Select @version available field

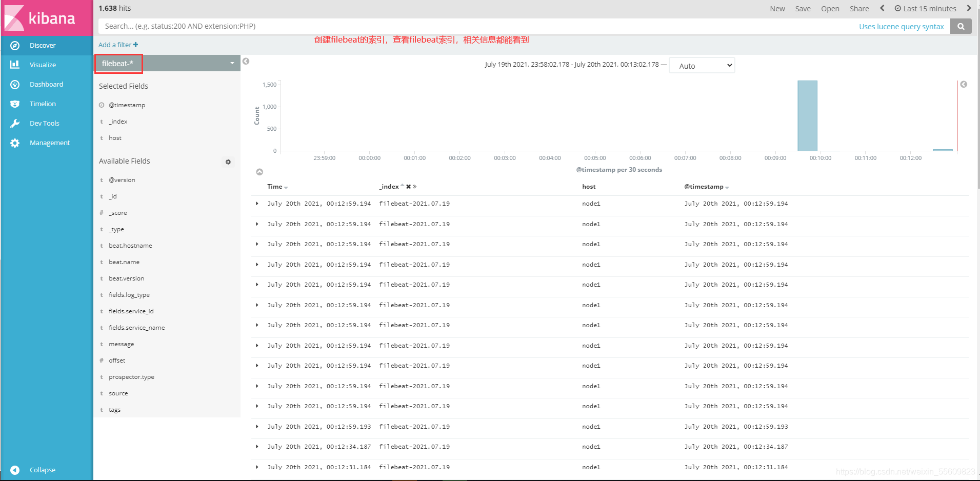[122, 180]
